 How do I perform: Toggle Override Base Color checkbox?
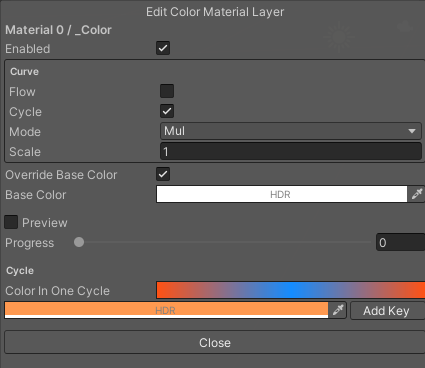click(163, 174)
